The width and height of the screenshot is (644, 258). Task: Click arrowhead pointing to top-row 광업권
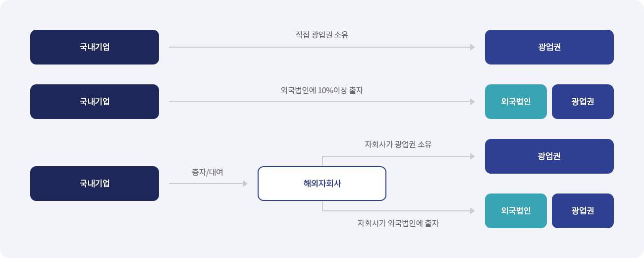[473, 47]
